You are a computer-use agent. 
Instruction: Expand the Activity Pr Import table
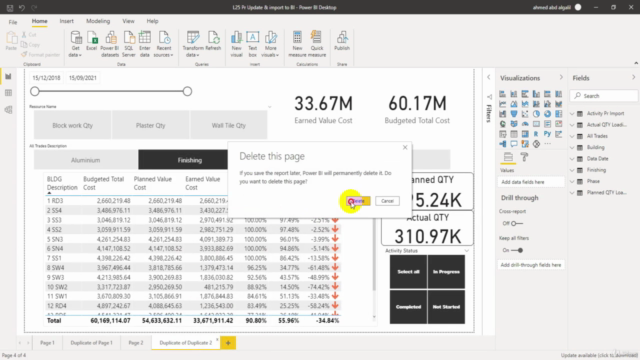(x=572, y=113)
